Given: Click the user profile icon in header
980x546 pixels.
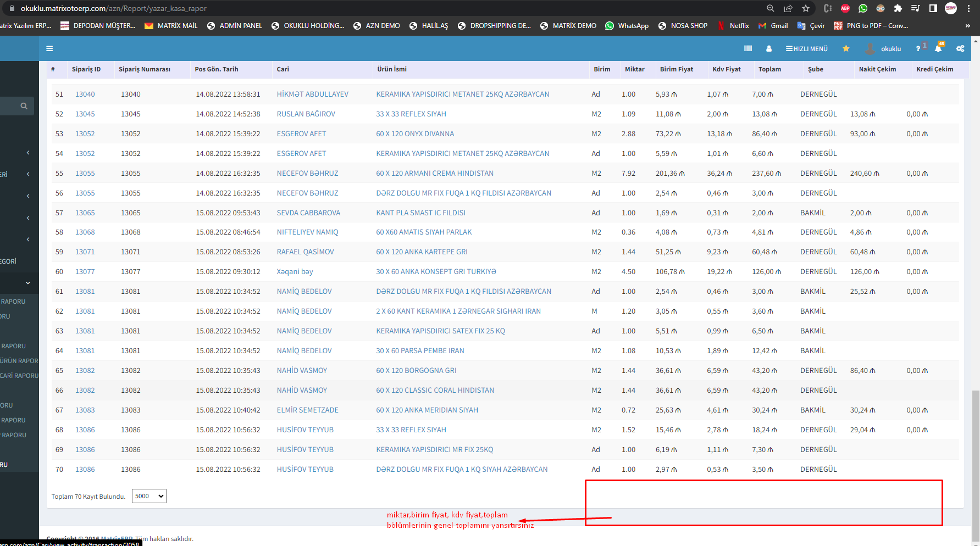Looking at the screenshot, I should (768, 48).
